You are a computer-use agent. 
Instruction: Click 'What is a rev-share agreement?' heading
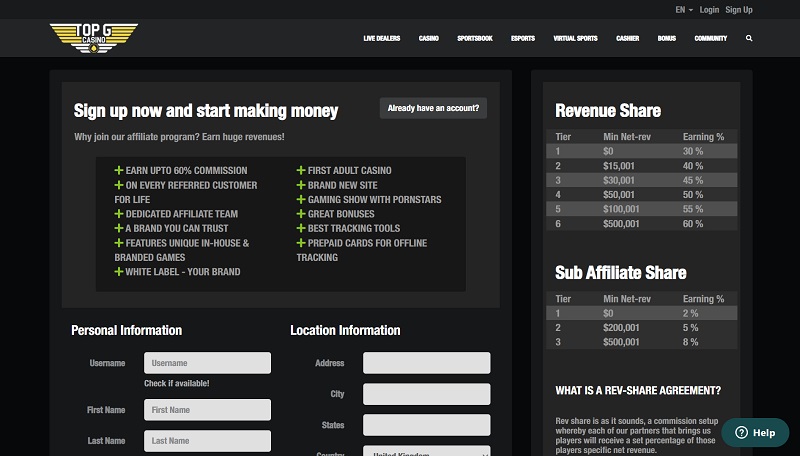(x=638, y=390)
